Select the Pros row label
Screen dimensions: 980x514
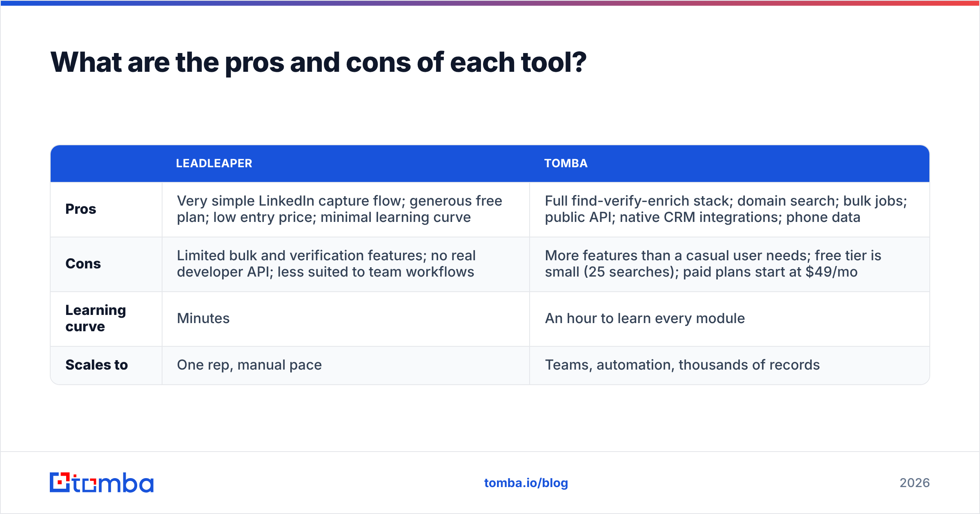tap(81, 209)
